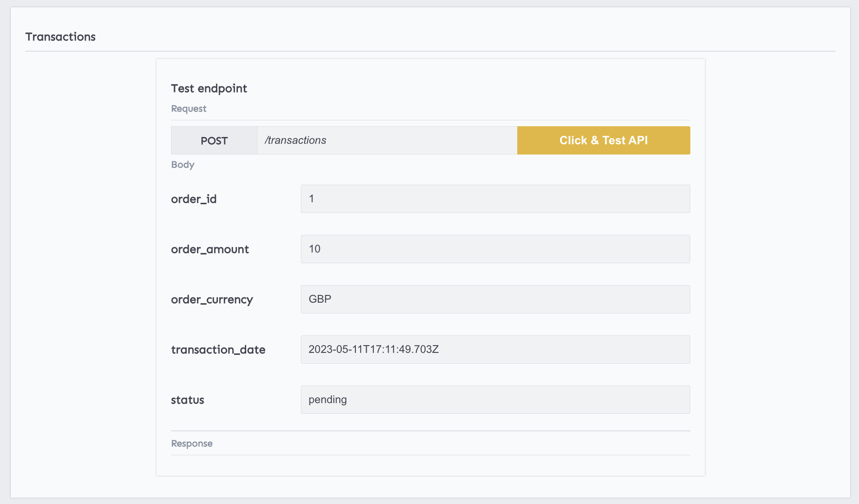Viewport: 859px width, 504px height.
Task: Click the order_currency field showing GBP
Action: pyautogui.click(x=495, y=299)
